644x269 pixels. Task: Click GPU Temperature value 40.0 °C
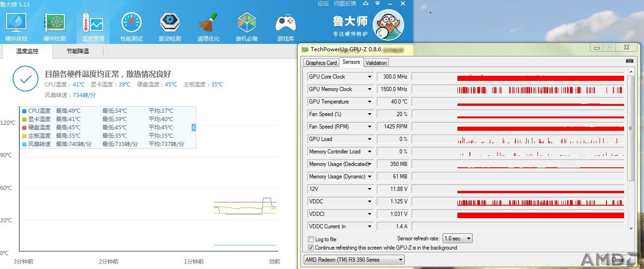tap(393, 102)
